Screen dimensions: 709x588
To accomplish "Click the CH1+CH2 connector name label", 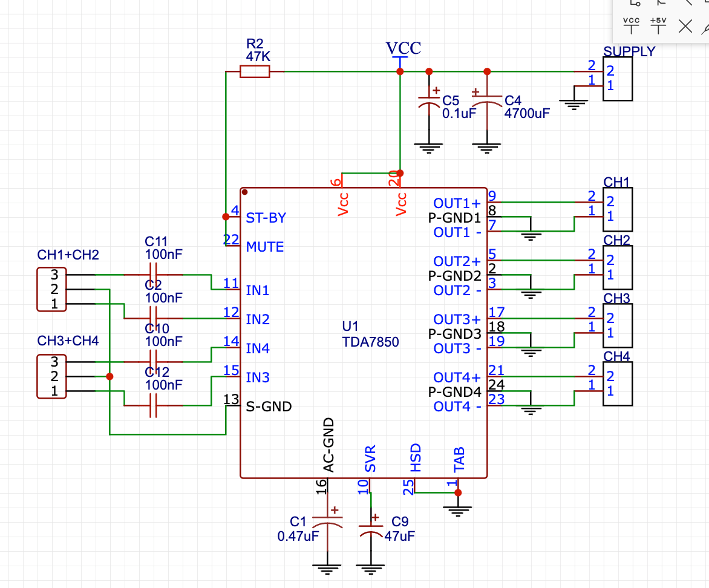I will tap(68, 255).
